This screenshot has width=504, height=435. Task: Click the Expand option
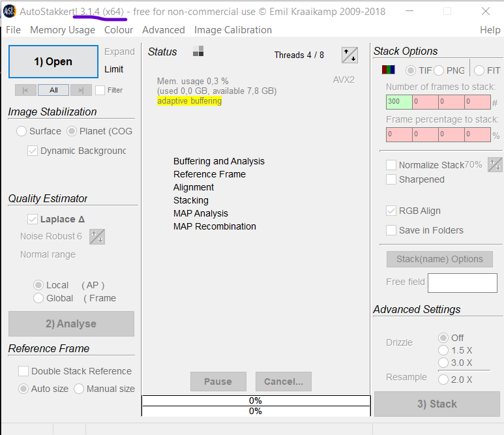[x=119, y=52]
